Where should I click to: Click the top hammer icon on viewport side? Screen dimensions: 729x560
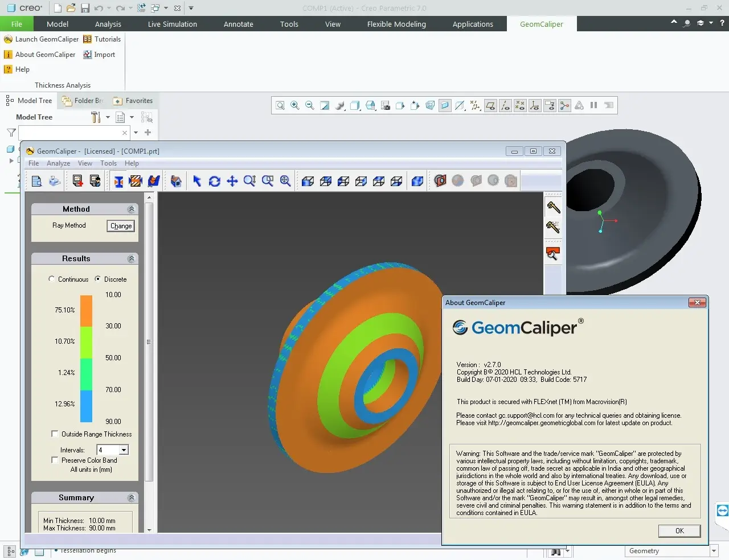point(553,207)
